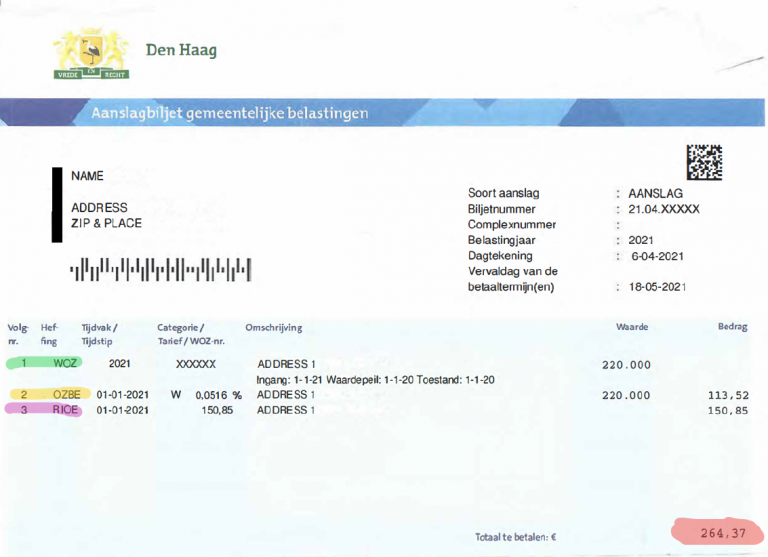
Task: Click the 'Ingang: 1-1-21 Waardepeil' line
Action: 376,380
